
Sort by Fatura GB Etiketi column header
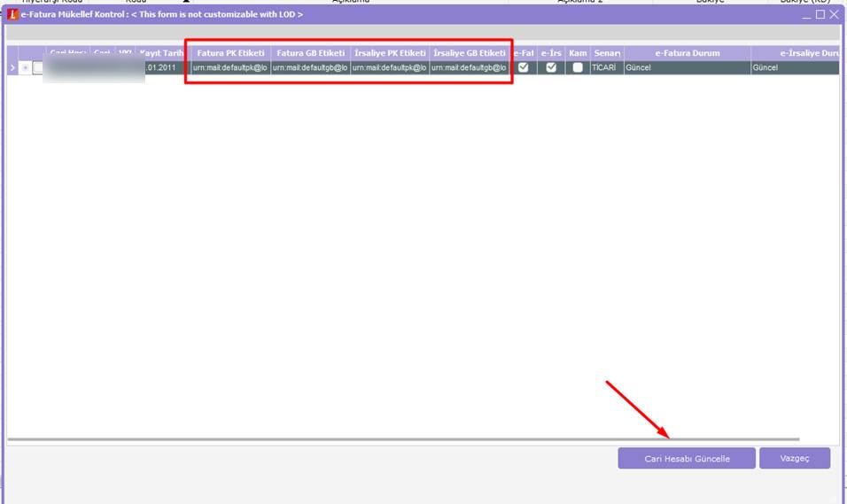point(311,53)
